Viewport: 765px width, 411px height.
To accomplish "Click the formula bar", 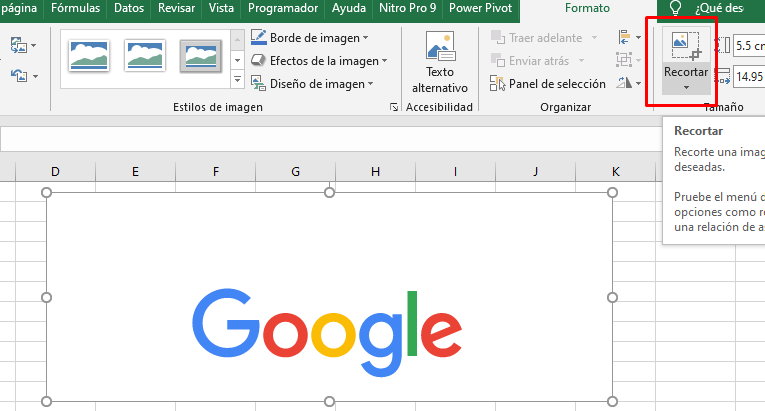I will [x=332, y=139].
